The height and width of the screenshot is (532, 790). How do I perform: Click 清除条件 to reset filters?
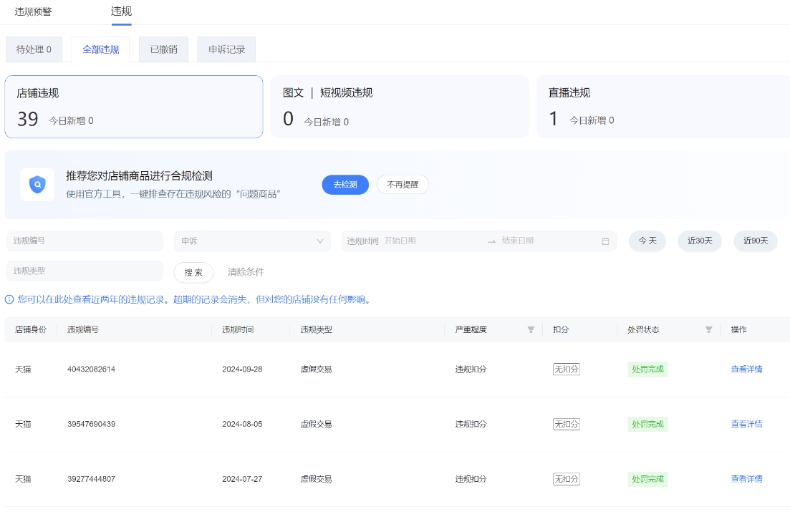tap(246, 272)
